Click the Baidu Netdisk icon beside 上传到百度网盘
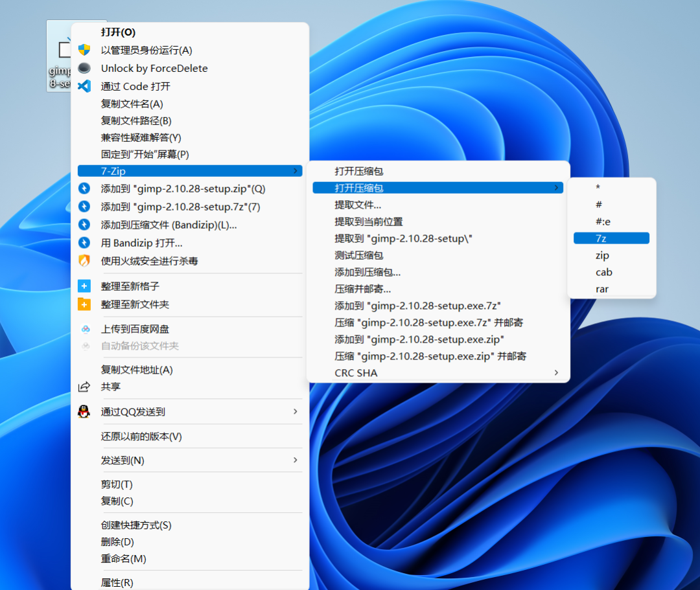The width and height of the screenshot is (700, 590). [86, 329]
